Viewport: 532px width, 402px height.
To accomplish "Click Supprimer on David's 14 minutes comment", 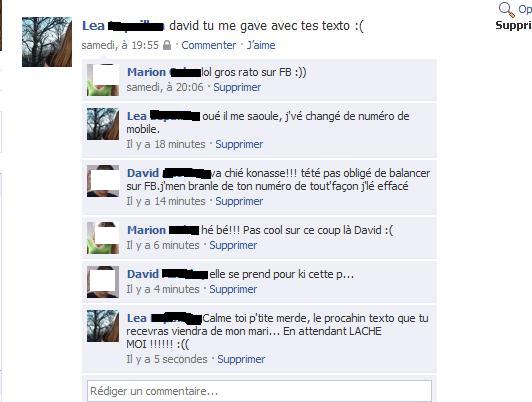I will pyautogui.click(x=239, y=201).
